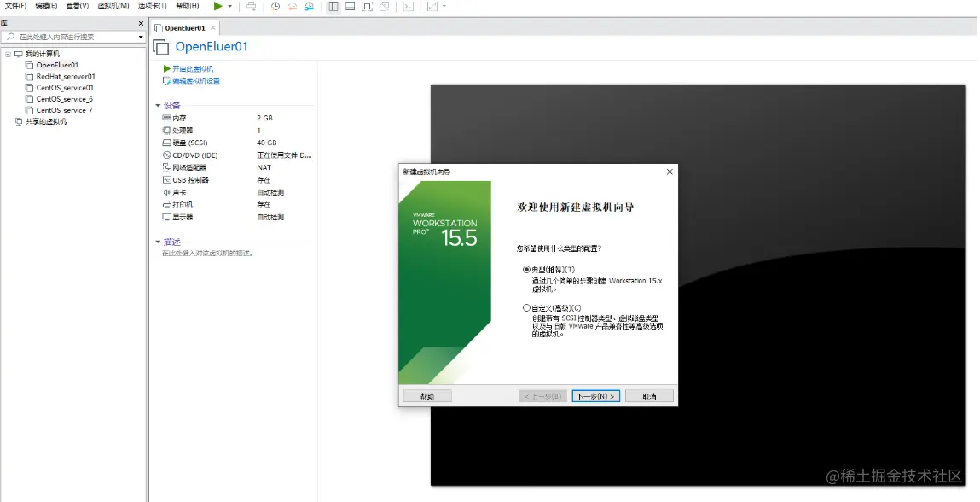The width and height of the screenshot is (980, 502).
Task: Click the send Ctrl+Alt+Del toolbar icon
Action: pos(252,6)
